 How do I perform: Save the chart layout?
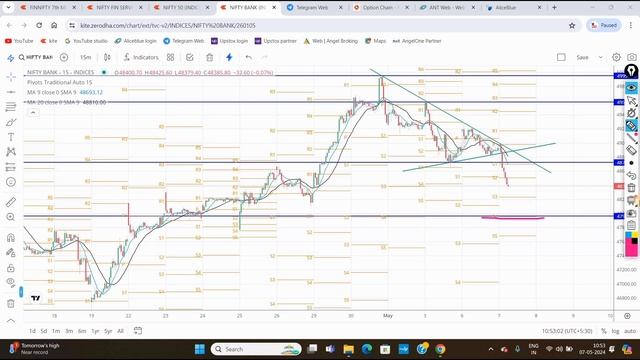point(582,58)
